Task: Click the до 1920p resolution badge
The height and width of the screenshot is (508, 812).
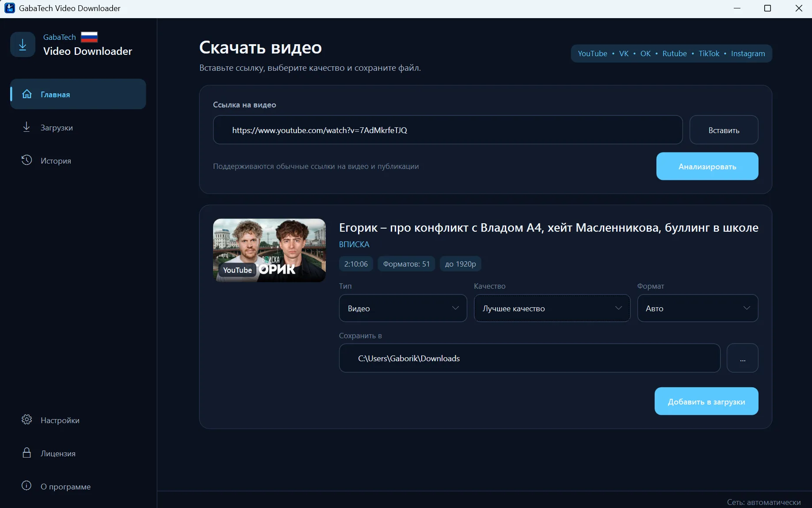Action: tap(460, 264)
